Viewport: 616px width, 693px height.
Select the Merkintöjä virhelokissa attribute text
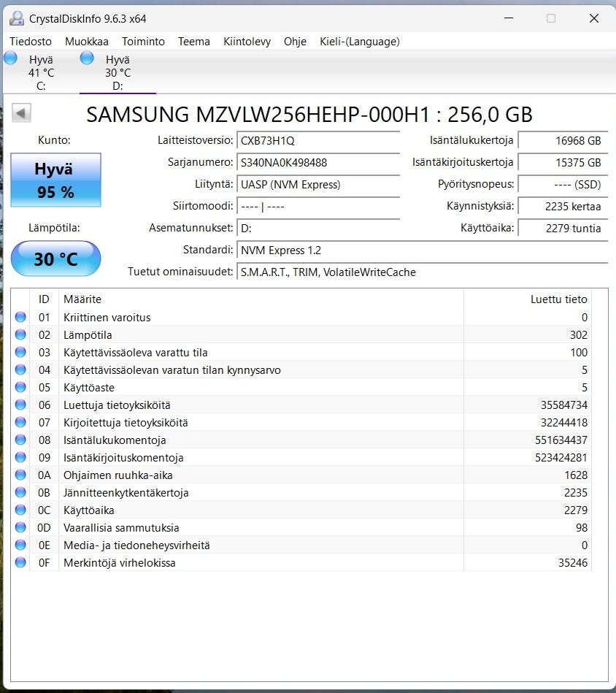point(119,562)
